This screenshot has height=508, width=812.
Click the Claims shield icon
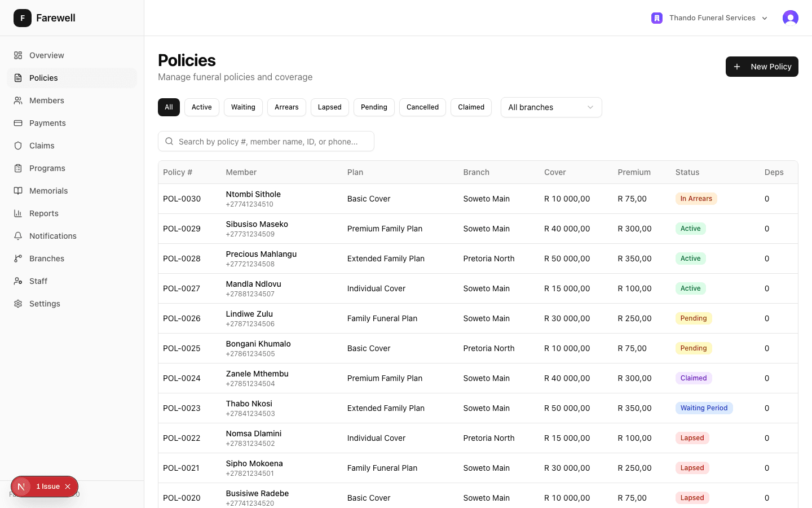coord(19,146)
